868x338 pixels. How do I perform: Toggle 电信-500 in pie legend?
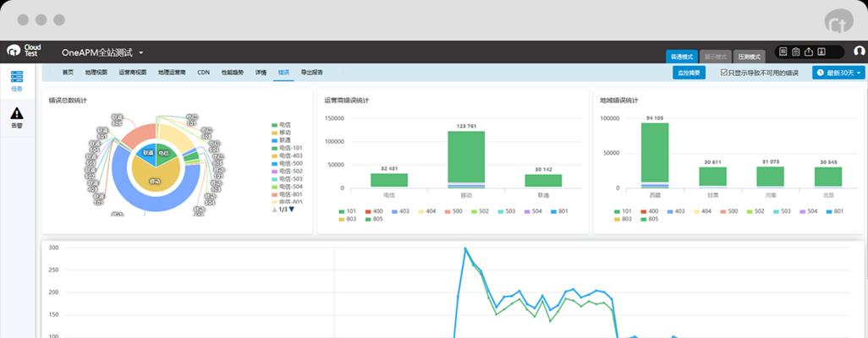287,164
